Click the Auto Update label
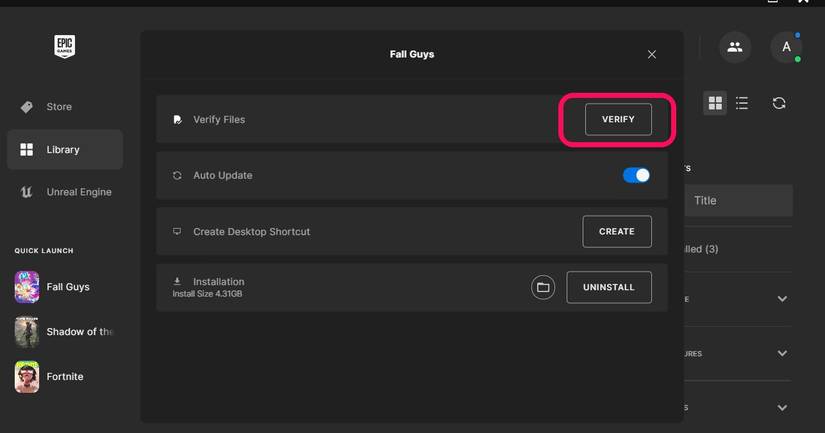The image size is (825, 433). pyautogui.click(x=223, y=175)
